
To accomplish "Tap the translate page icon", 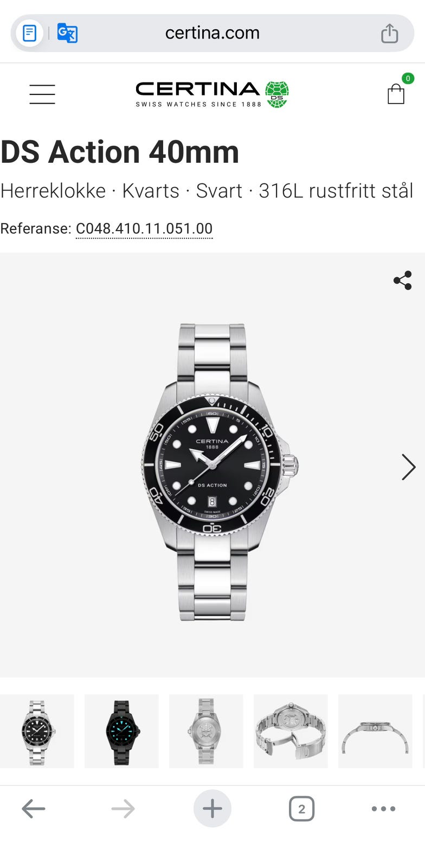I will [67, 33].
